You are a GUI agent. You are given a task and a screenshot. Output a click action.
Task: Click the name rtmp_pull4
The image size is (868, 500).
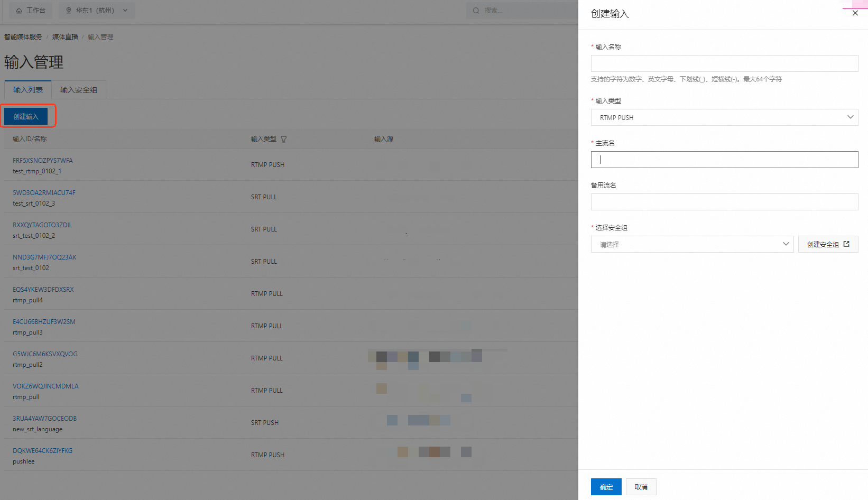pyautogui.click(x=27, y=300)
